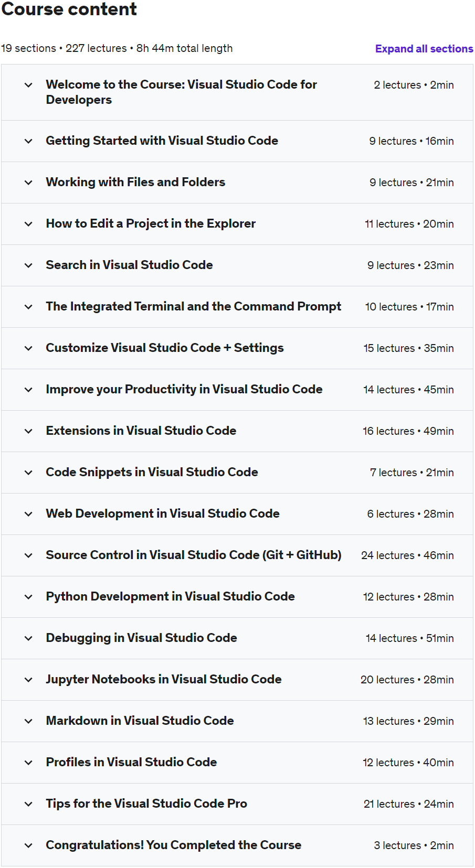This screenshot has height=868, width=475.
Task: Click Tips for the Visual Studio Code Pro title
Action: [146, 803]
